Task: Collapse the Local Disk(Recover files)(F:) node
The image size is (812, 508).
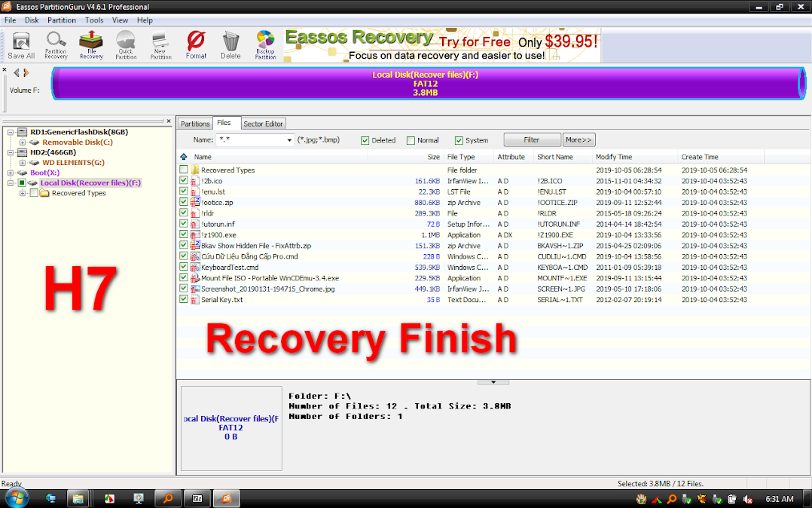Action: [11, 183]
